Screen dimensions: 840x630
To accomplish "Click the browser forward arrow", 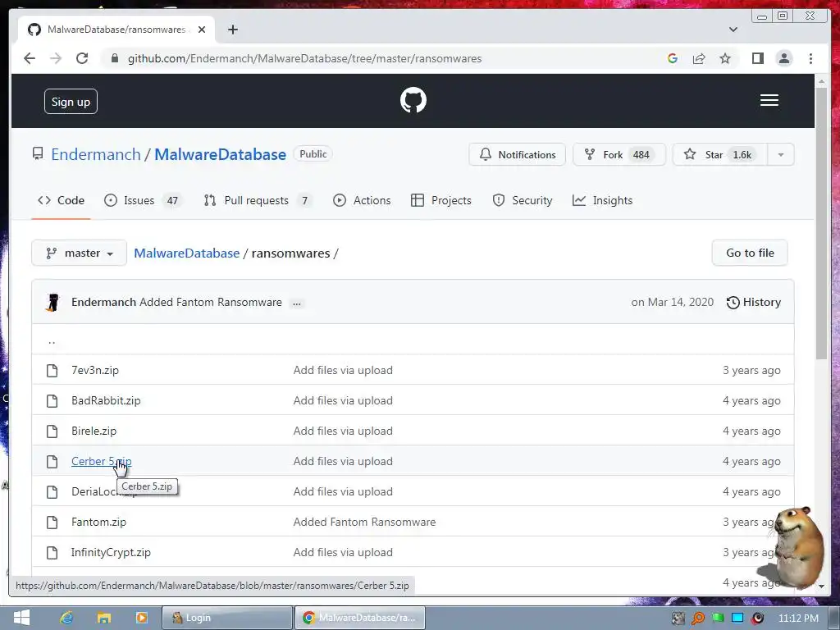I will (x=56, y=58).
